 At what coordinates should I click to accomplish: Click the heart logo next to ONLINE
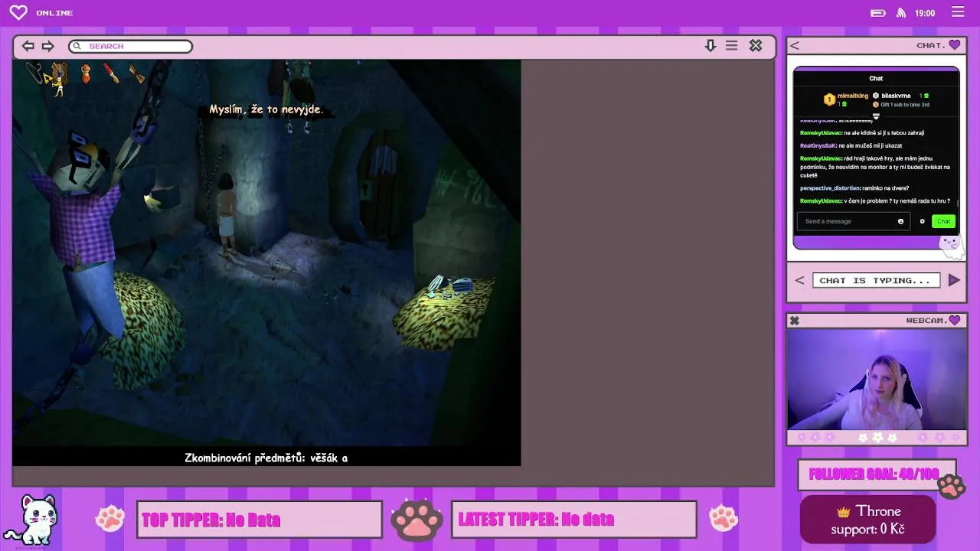click(x=18, y=12)
